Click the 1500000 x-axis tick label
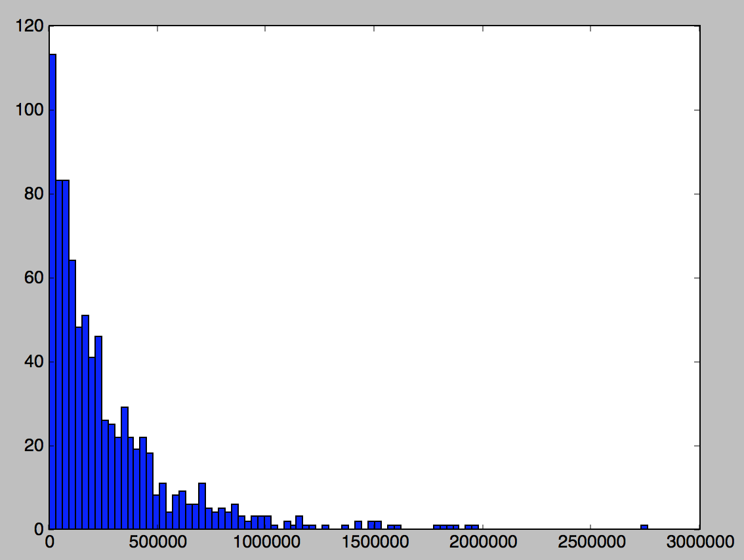 (x=374, y=542)
